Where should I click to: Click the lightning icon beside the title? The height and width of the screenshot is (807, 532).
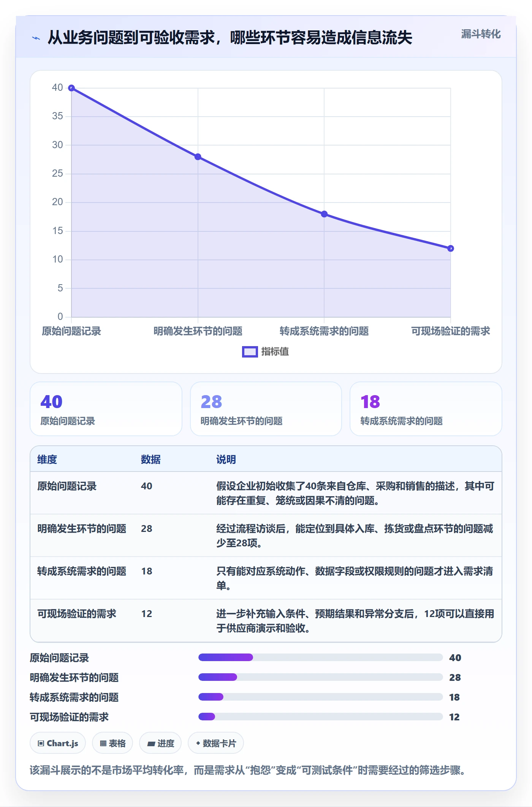click(36, 38)
